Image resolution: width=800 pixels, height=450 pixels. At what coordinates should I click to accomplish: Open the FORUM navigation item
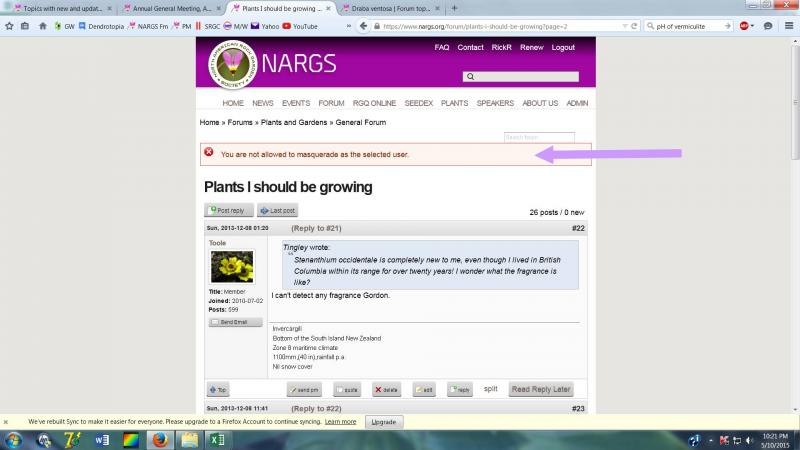pyautogui.click(x=331, y=103)
